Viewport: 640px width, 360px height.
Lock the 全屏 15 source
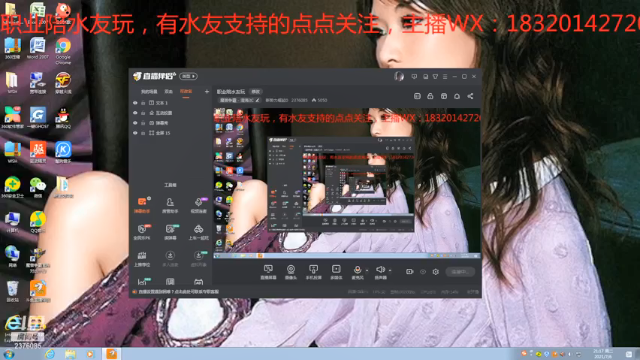[143, 133]
